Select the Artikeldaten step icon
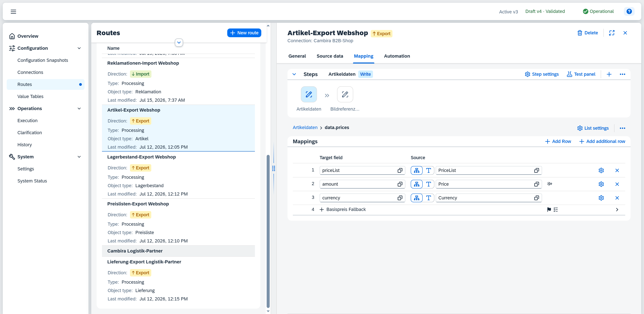Viewport: 644px width, 314px height. 309,95
